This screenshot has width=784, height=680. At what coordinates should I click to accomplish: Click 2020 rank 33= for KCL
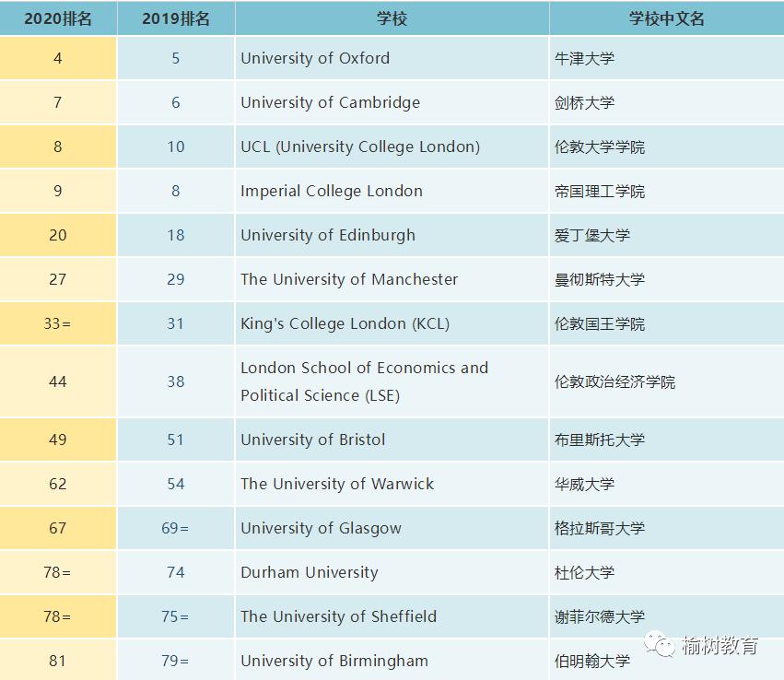[58, 323]
